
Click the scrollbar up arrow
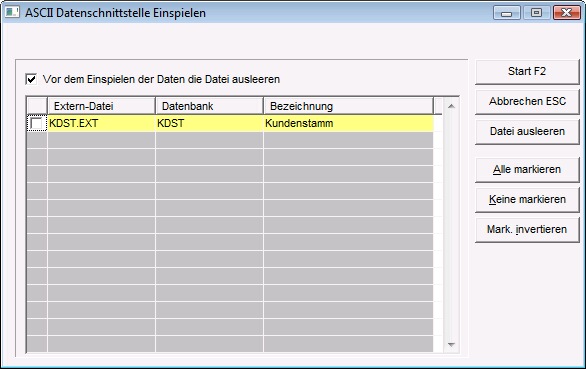pyautogui.click(x=451, y=107)
